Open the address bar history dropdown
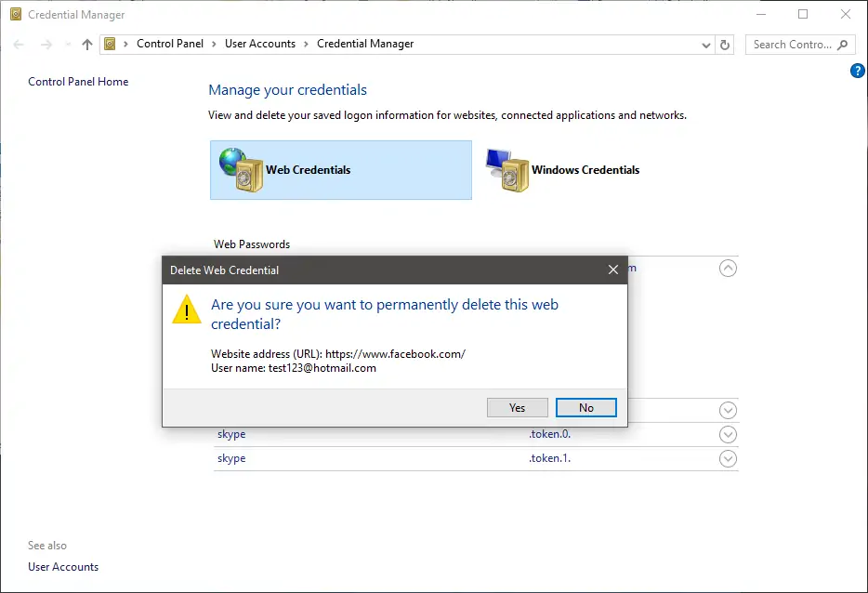Image resolution: width=868 pixels, height=593 pixels. click(x=705, y=45)
